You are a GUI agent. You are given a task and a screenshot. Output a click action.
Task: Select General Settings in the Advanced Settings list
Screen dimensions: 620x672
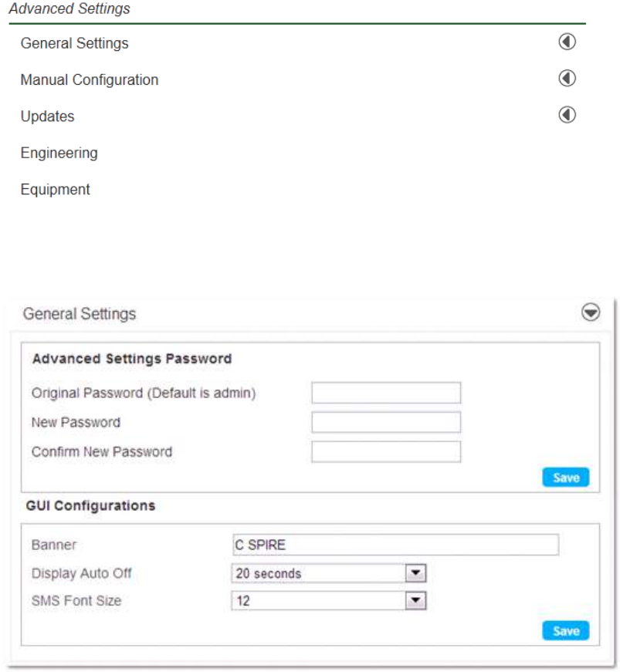[74, 43]
